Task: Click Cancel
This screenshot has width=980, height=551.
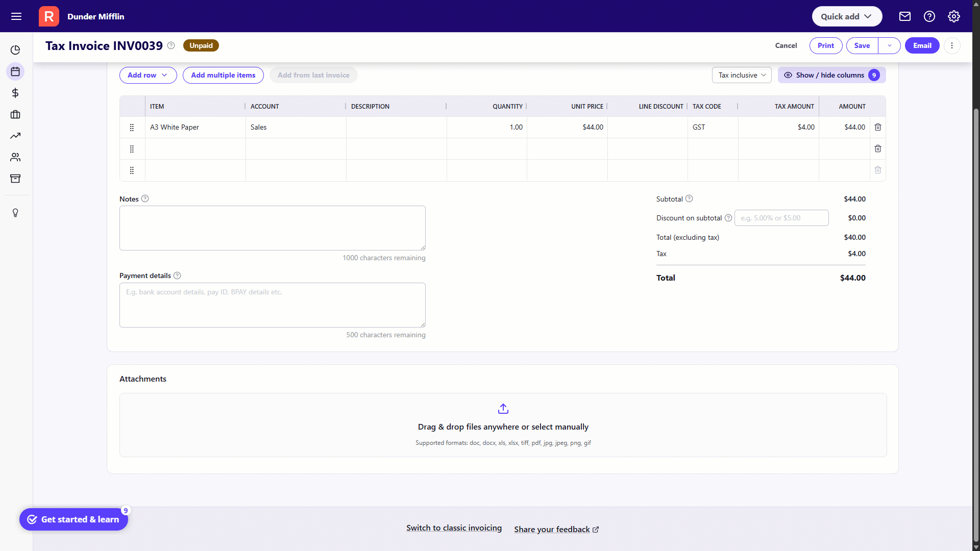Action: 786,45
